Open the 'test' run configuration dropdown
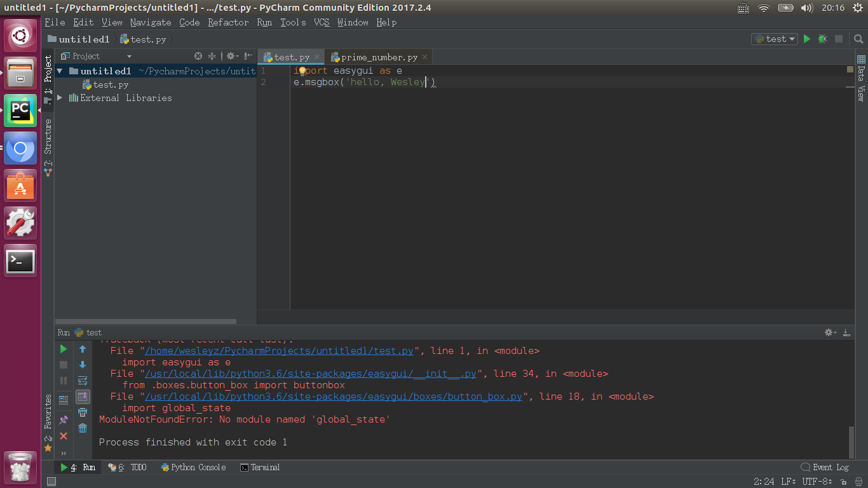868x488 pixels. point(775,39)
